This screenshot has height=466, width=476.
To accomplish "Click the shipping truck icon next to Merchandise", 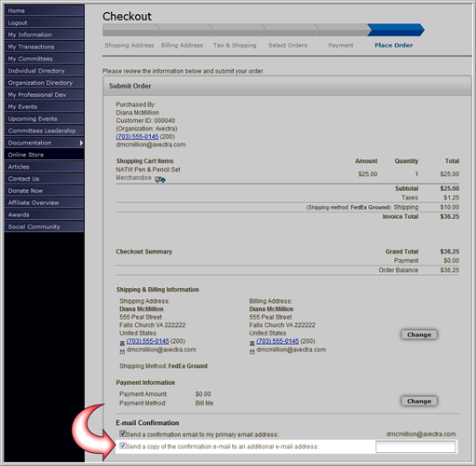I will click(x=160, y=179).
